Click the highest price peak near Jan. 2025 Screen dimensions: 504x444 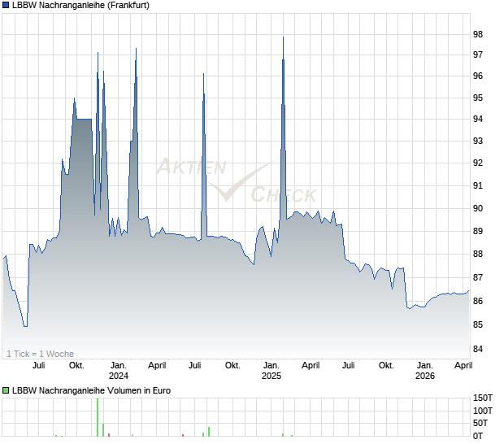(283, 37)
